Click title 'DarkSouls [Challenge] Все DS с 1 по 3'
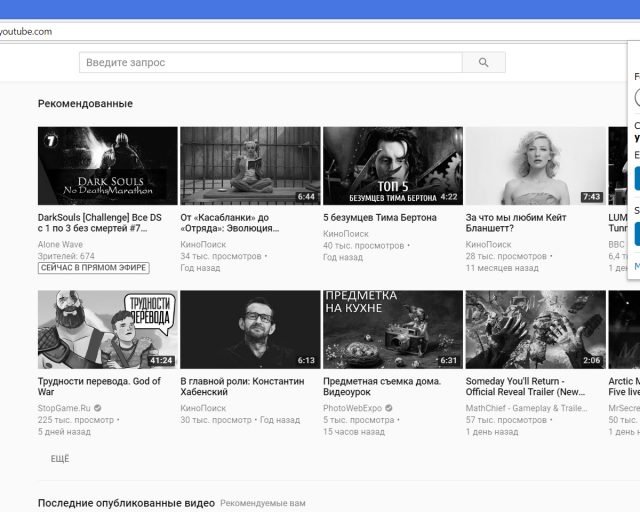Screen dimensions: 640x512 (x=100, y=223)
